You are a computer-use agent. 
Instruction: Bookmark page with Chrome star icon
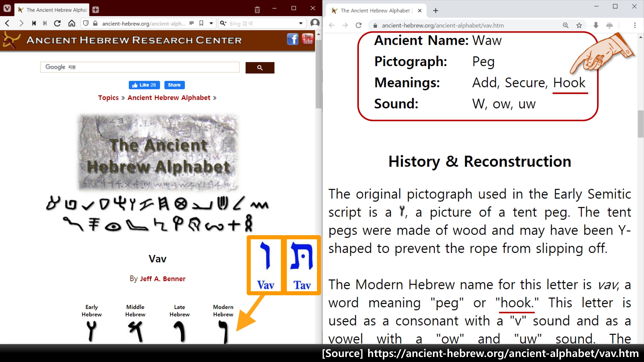579,25
